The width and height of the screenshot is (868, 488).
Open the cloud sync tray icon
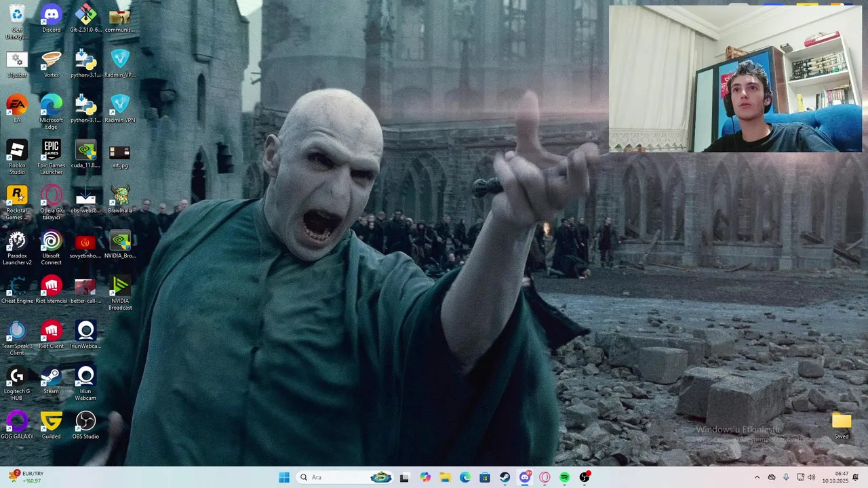[x=772, y=477]
